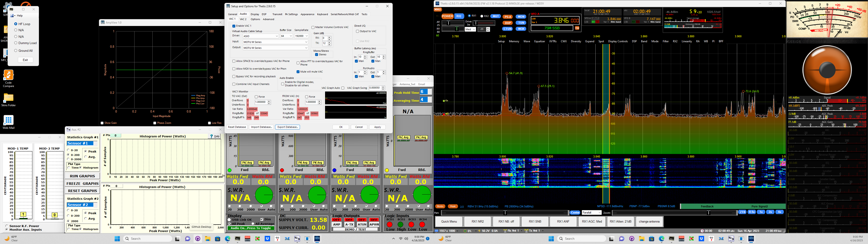868x244 pixels.
Task: Open Diversity in the Thetis menu bar
Action: coord(576,41)
